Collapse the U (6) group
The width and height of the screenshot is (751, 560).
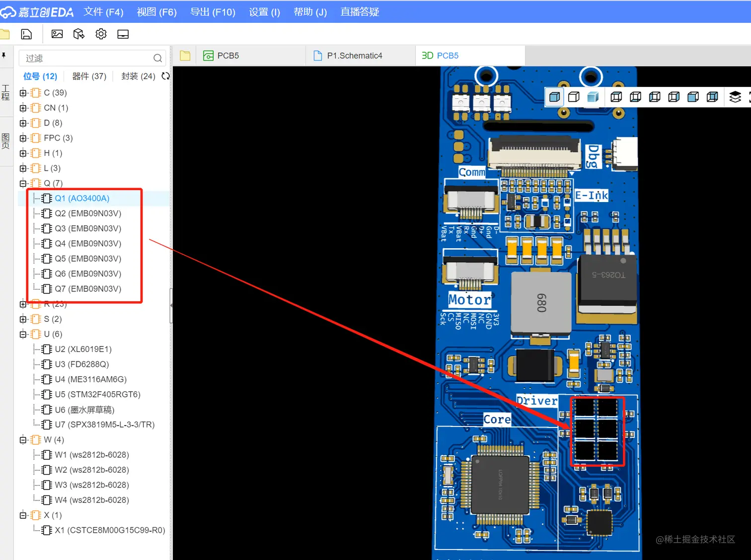[23, 334]
